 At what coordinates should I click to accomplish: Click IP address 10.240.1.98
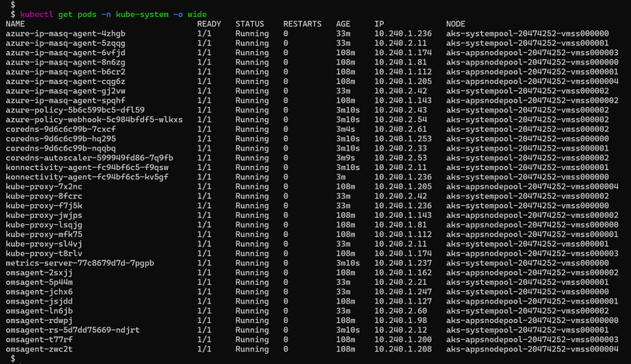pos(400,321)
